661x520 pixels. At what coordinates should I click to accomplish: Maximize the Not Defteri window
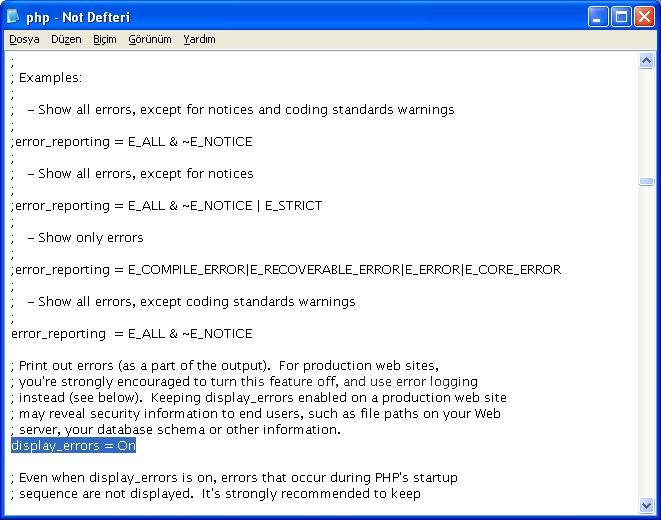(x=620, y=17)
